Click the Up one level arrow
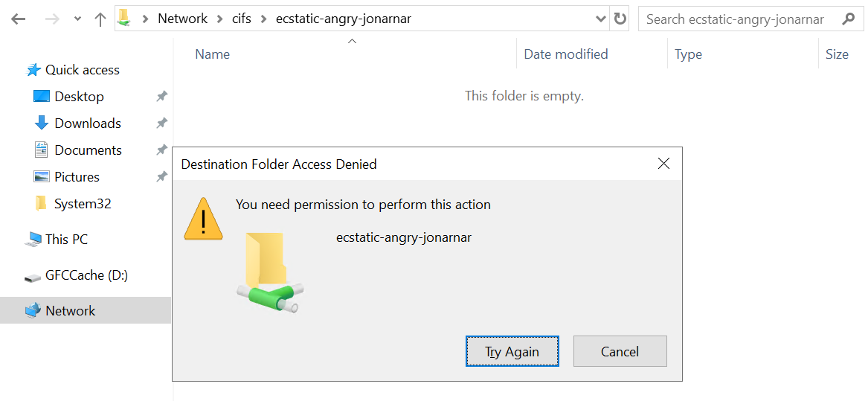Screen dimensions: 868x401 point(100,19)
